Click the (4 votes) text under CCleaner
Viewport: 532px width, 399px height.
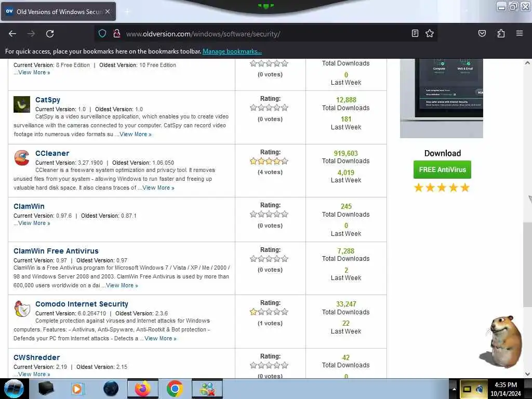(x=270, y=172)
